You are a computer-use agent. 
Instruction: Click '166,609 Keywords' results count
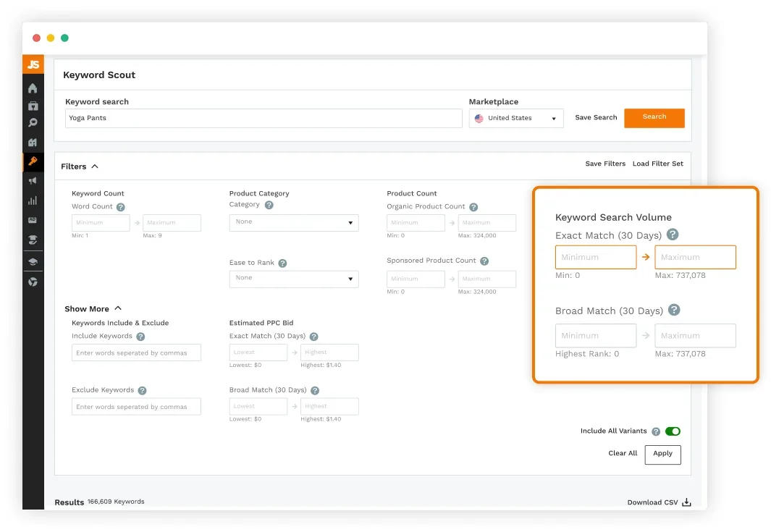(x=116, y=502)
